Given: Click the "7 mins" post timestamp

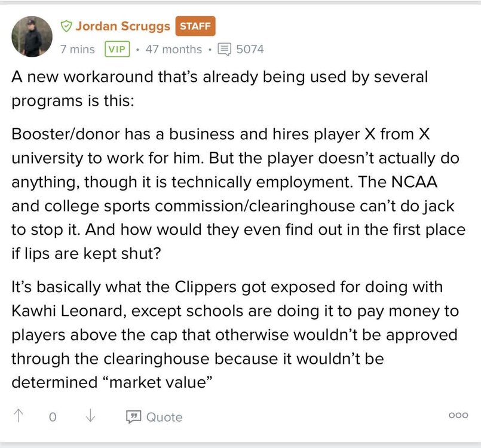Looking at the screenshot, I should [78, 49].
